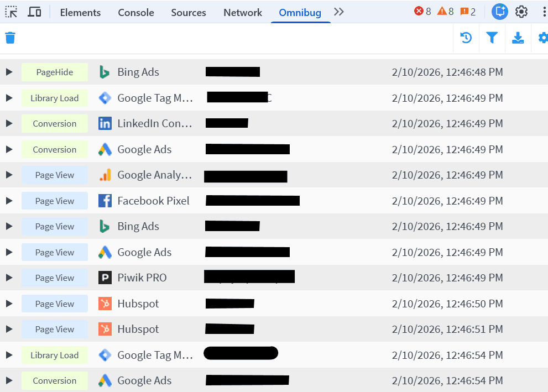Open the 8 warnings counter
548x392 pixels.
pyautogui.click(x=445, y=12)
